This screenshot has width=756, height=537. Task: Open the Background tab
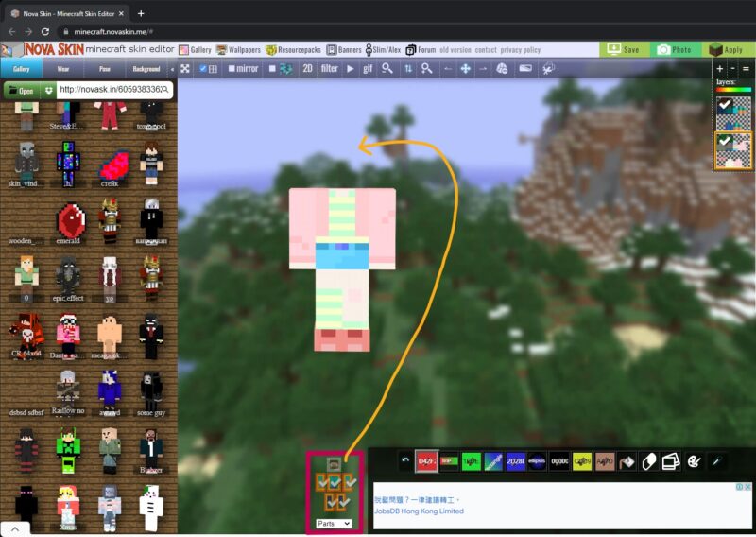coord(146,69)
